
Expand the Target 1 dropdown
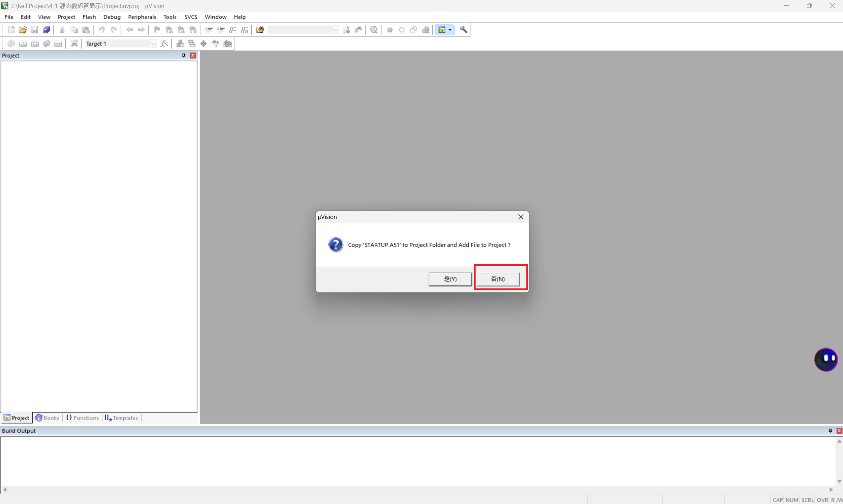[153, 44]
